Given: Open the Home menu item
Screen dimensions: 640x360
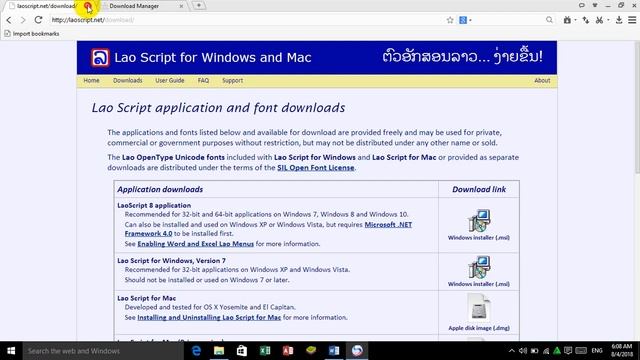Looking at the screenshot, I should [x=91, y=80].
